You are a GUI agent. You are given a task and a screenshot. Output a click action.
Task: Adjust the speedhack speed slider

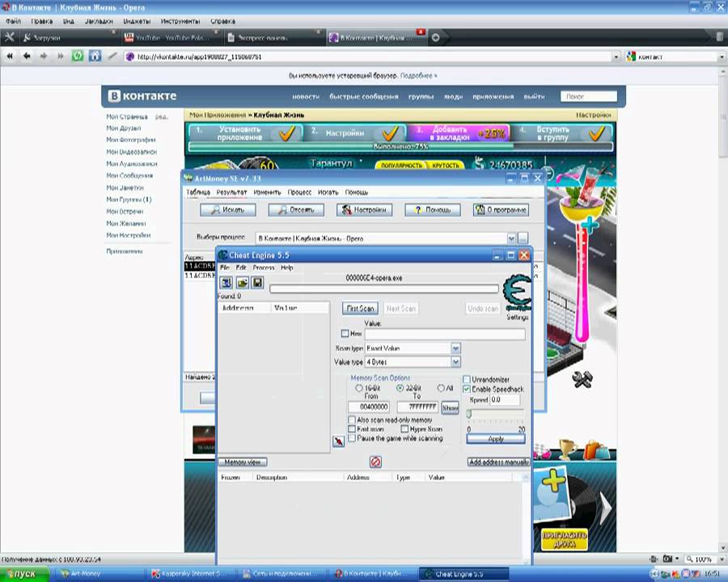(x=469, y=413)
